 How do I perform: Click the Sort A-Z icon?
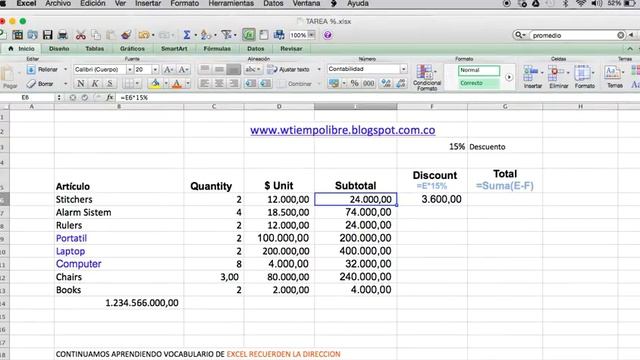(x=206, y=35)
